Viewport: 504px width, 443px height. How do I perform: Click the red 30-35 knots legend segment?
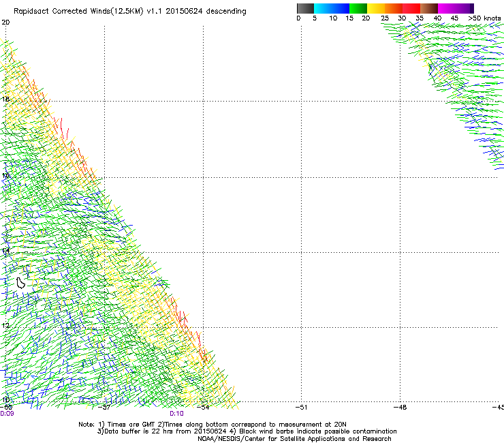(x=411, y=8)
